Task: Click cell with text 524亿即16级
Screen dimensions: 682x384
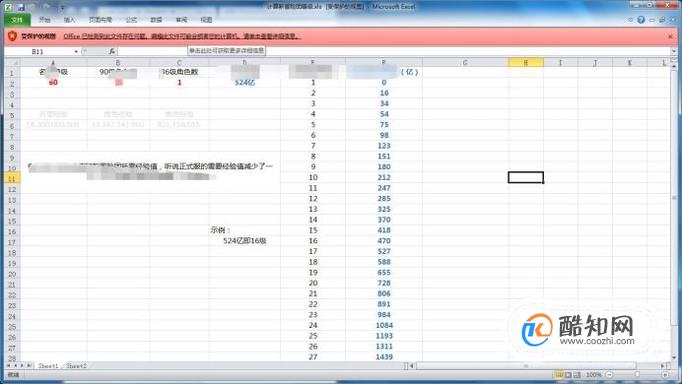Action: [x=244, y=240]
